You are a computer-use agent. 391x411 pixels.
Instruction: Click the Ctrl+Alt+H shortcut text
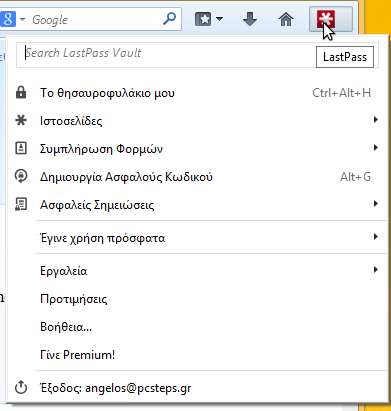(341, 93)
